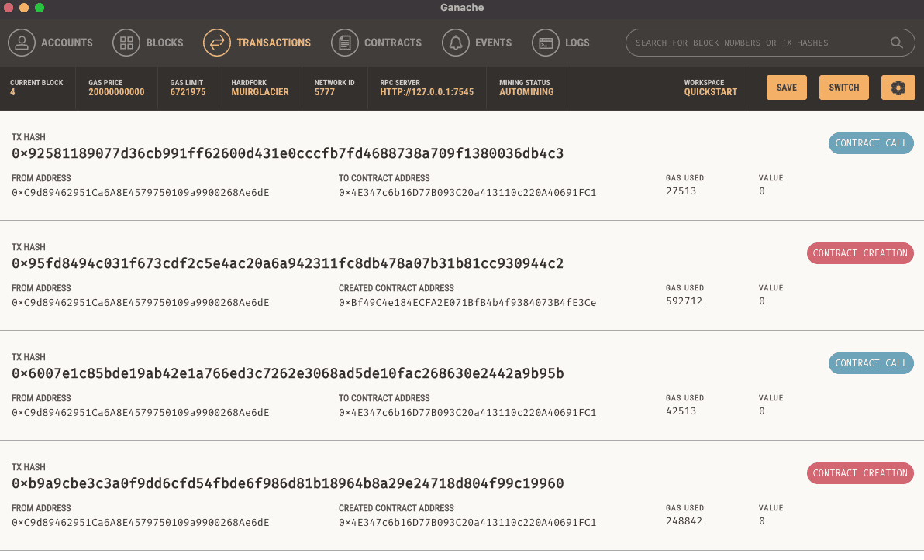Select transaction hash starting with 0xb9a9cbe3c3a0
This screenshot has height=560, width=924.
[x=287, y=483]
